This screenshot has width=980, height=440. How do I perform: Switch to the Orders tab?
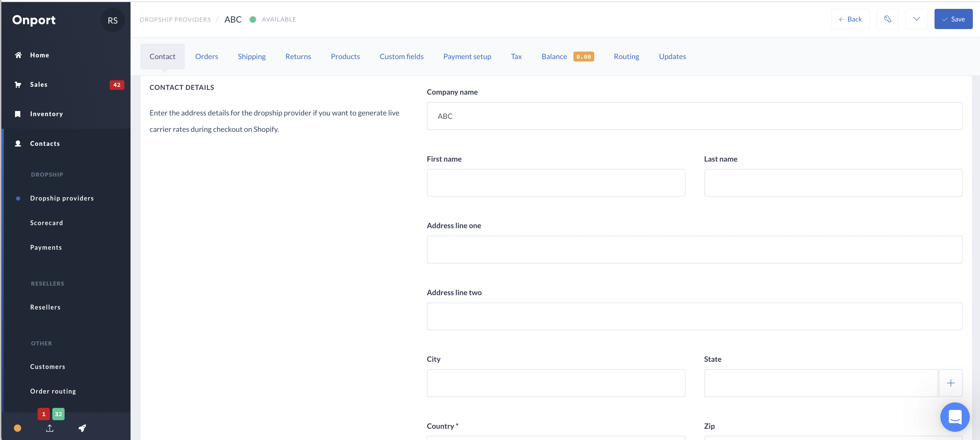click(207, 56)
